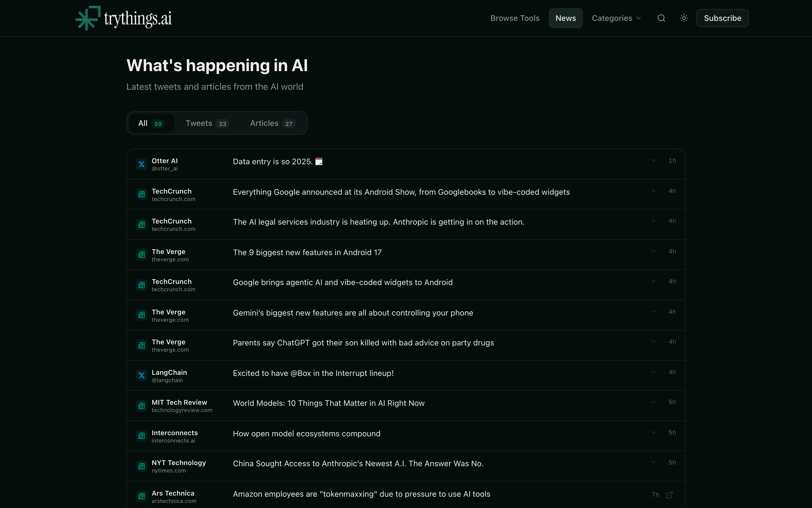The width and height of the screenshot is (812, 508).
Task: Open 'The 9 biggest new features in Android 17'
Action: pos(307,253)
